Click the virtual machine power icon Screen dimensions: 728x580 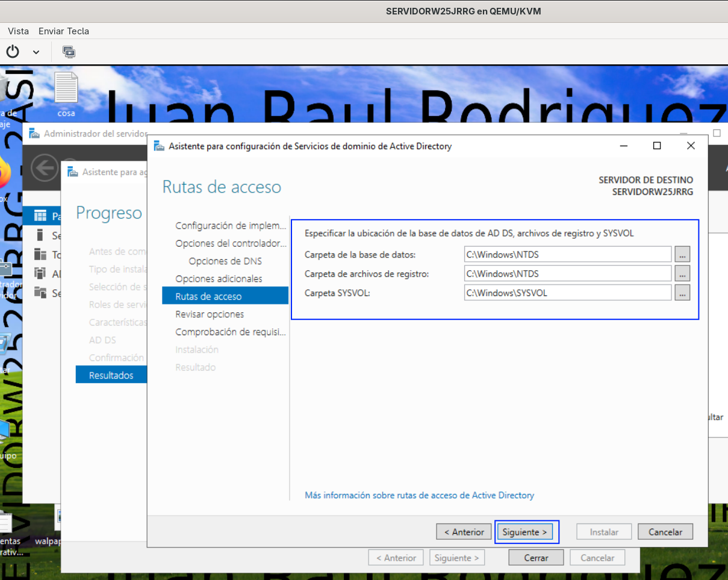(x=13, y=51)
